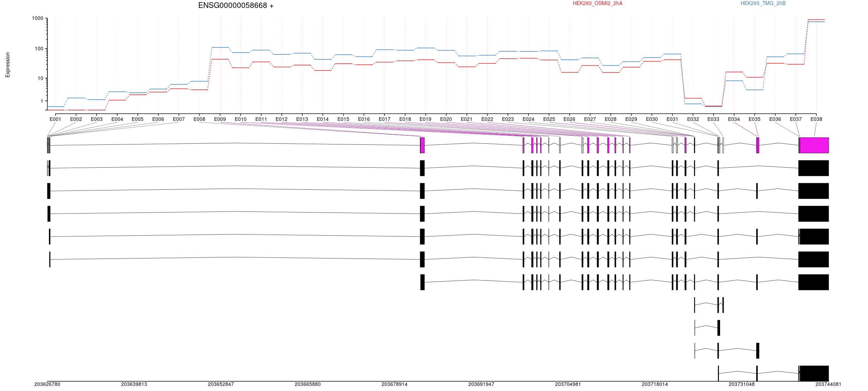868x391 pixels.
Task: Click the large magenta terminal exon block
Action: click(x=814, y=145)
